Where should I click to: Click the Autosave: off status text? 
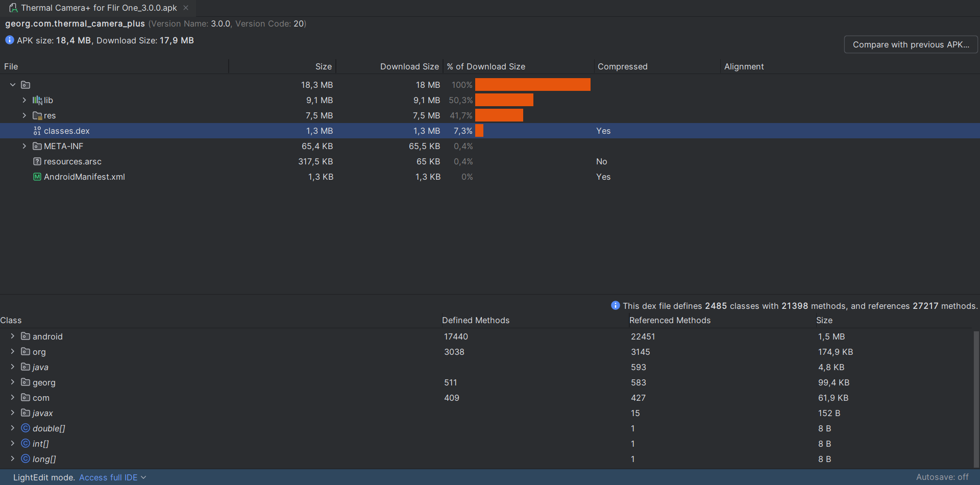[x=942, y=477]
